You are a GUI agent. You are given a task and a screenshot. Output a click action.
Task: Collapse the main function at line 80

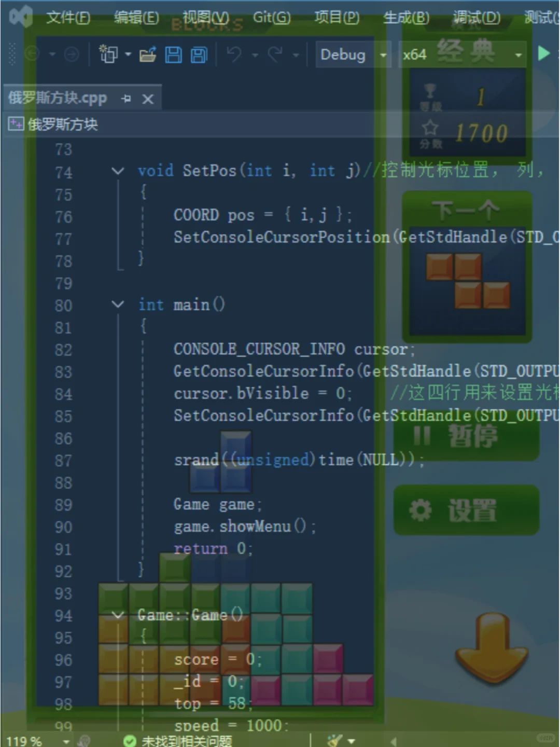point(118,305)
